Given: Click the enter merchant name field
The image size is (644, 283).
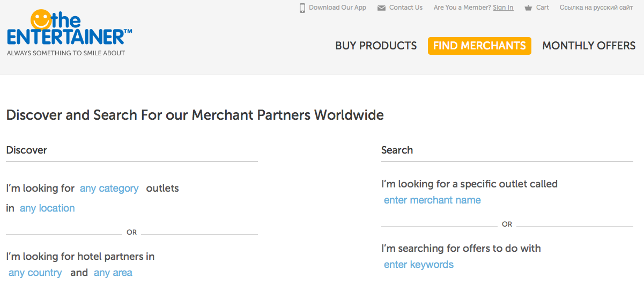Looking at the screenshot, I should (x=432, y=200).
